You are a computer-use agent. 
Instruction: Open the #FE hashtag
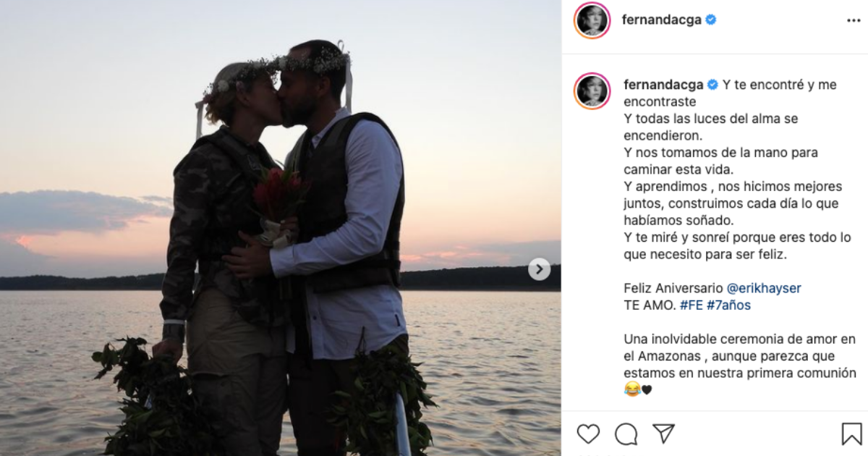coord(689,304)
